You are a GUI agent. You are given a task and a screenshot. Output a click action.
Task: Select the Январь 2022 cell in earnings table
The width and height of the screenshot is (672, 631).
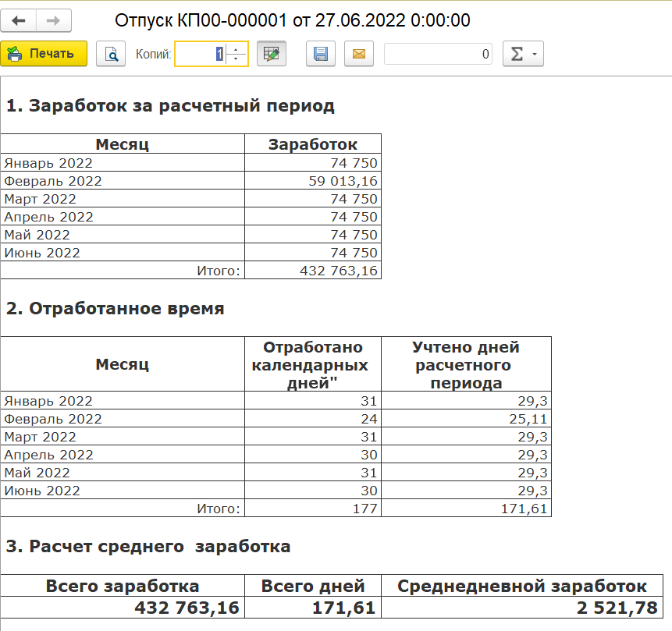click(123, 163)
